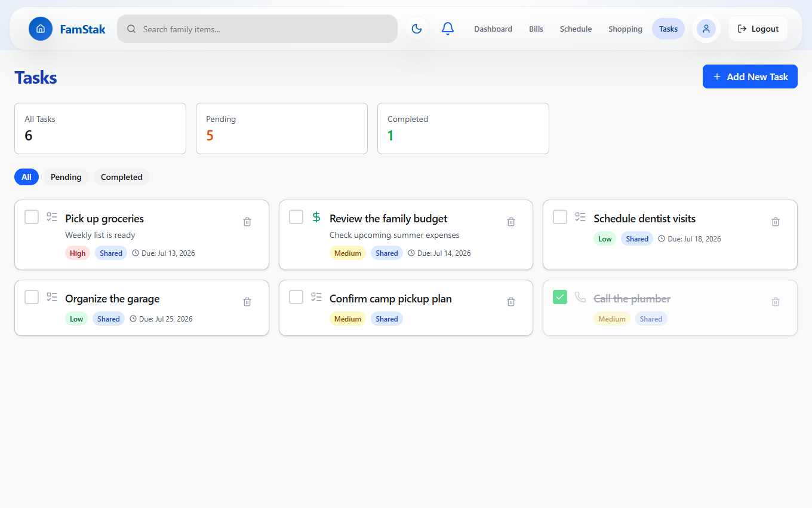Image resolution: width=812 pixels, height=508 pixels.
Task: Open the Bills page
Action: pos(536,29)
